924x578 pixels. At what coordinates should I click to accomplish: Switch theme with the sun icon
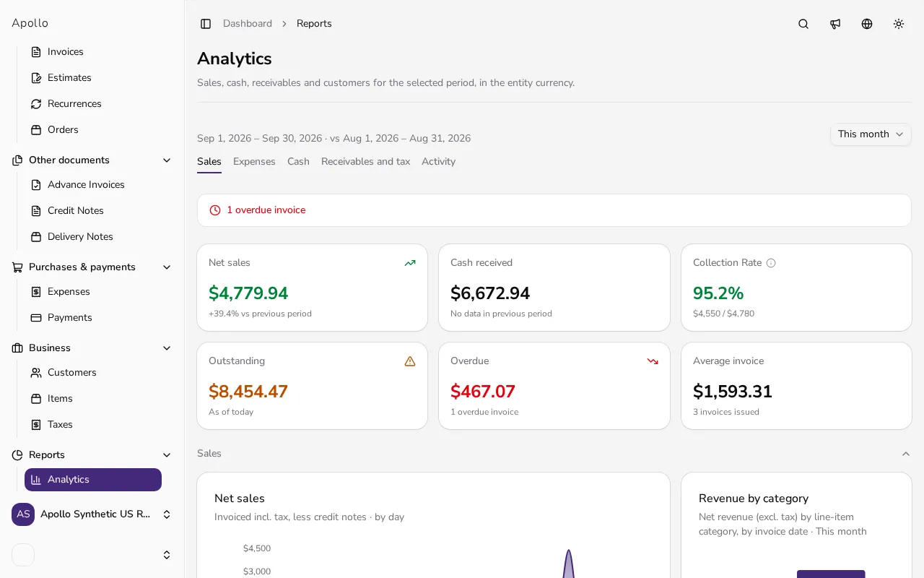click(899, 24)
